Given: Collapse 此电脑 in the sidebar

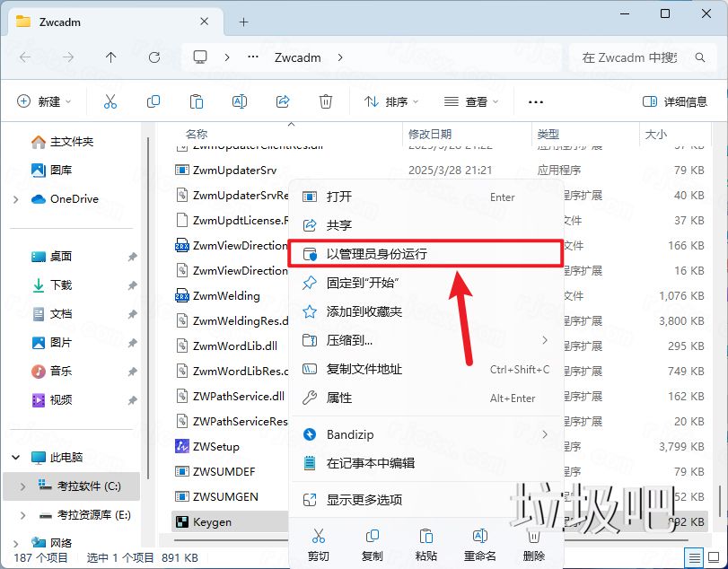Looking at the screenshot, I should (15, 456).
